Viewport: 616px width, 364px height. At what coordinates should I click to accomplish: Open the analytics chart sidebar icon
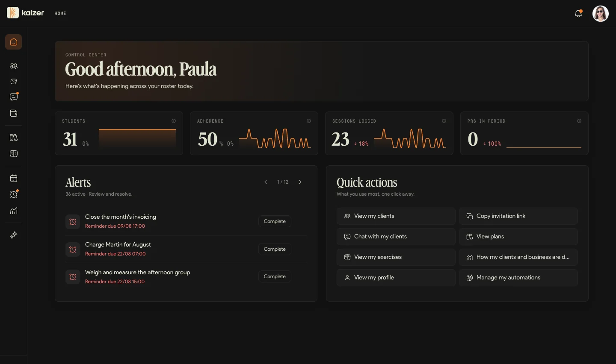click(14, 211)
